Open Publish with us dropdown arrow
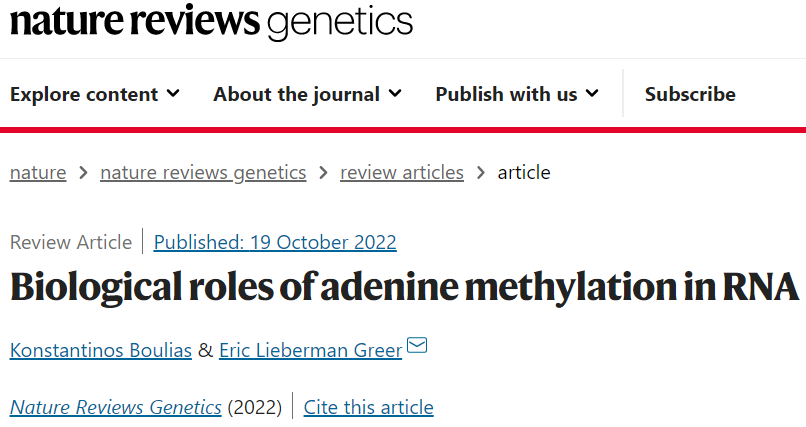 592,94
